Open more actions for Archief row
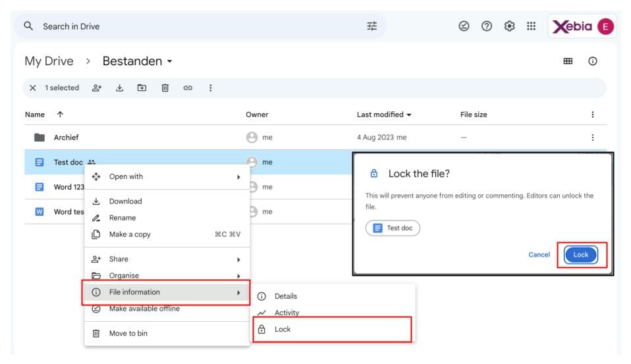The width and height of the screenshot is (631, 364). pos(592,138)
